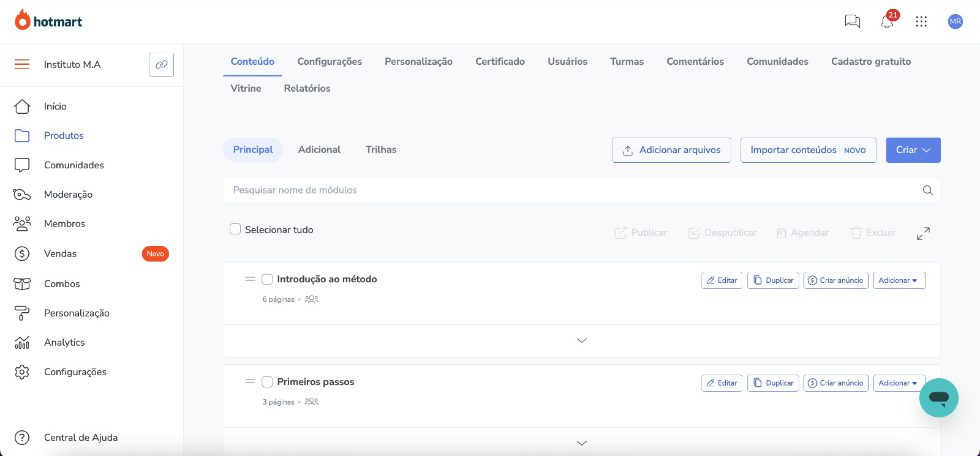Click the Adicionar arquivos button
Image resolution: width=980 pixels, height=456 pixels.
click(671, 150)
